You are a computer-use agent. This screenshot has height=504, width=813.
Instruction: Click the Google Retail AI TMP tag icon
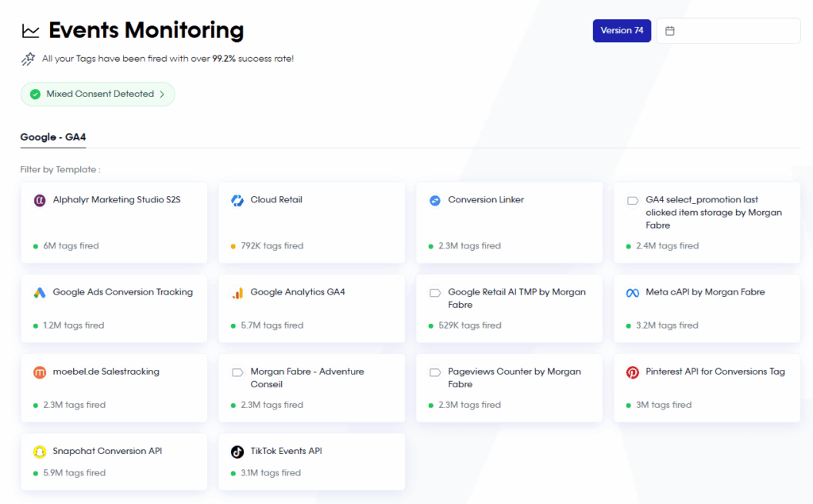[435, 293]
